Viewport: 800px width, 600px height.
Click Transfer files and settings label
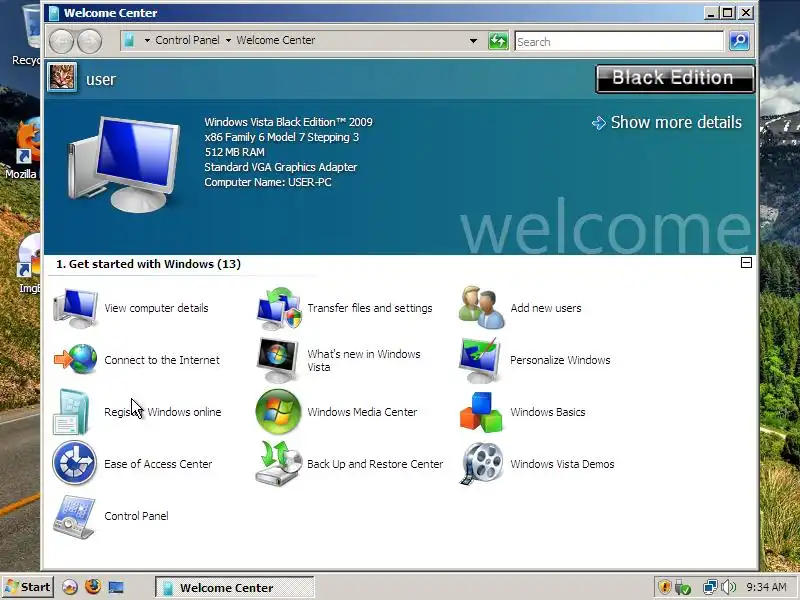coord(370,308)
